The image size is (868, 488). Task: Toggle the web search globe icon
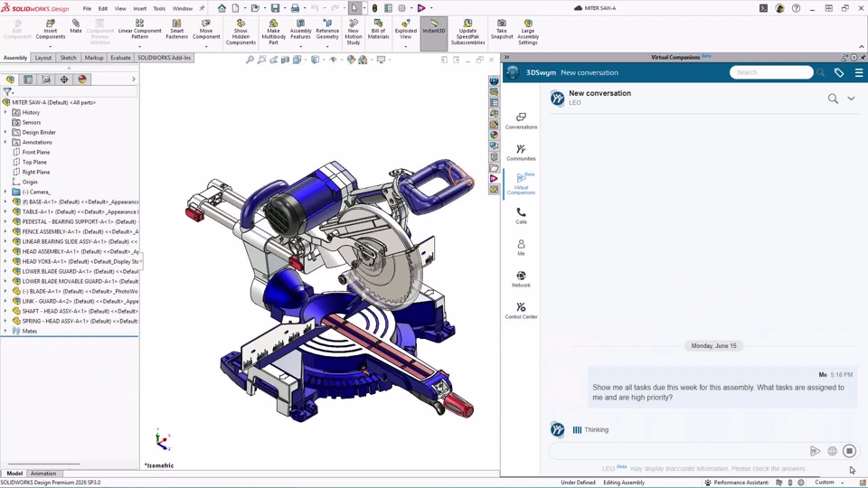pos(832,451)
